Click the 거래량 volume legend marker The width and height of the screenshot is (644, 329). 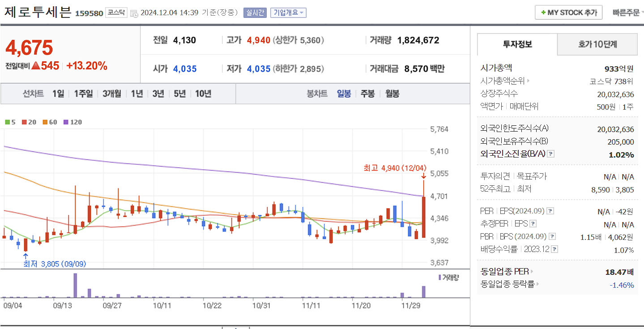[440, 278]
